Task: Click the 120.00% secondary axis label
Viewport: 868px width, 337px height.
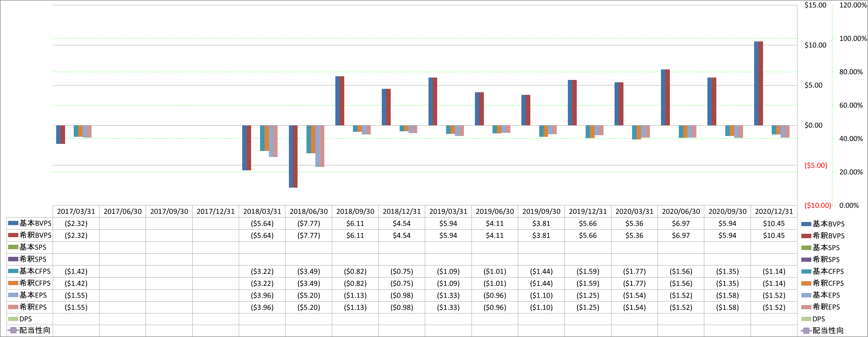Action: [x=853, y=5]
